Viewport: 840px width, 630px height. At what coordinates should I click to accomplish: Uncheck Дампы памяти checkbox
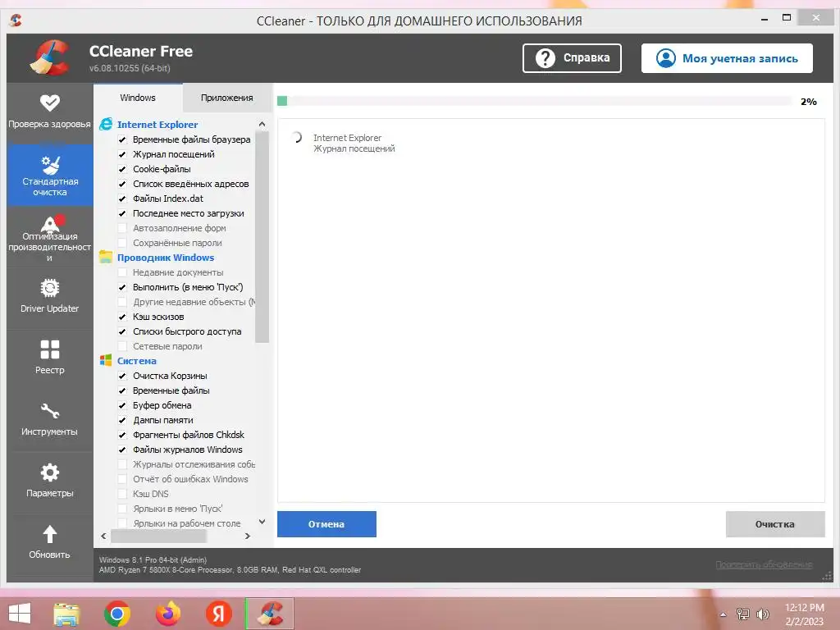point(122,420)
